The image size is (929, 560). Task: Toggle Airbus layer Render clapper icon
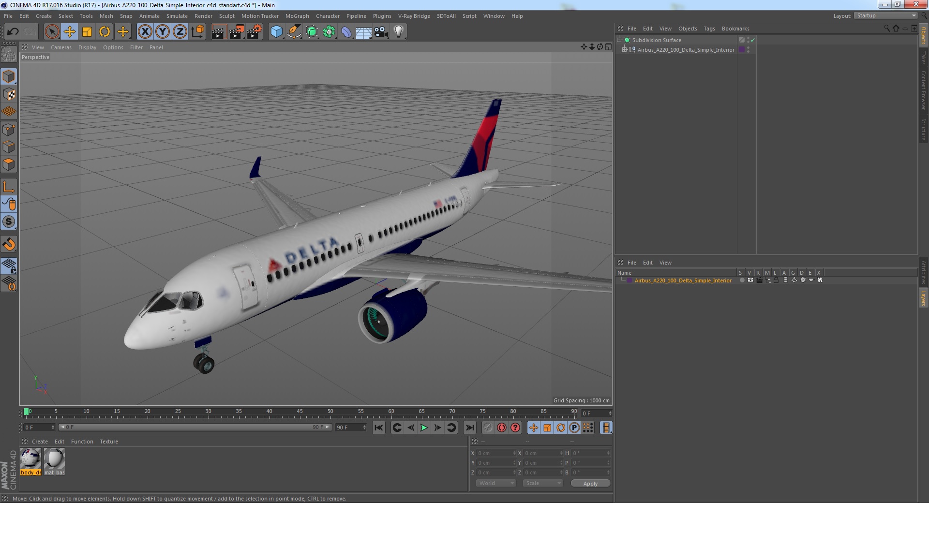click(759, 280)
